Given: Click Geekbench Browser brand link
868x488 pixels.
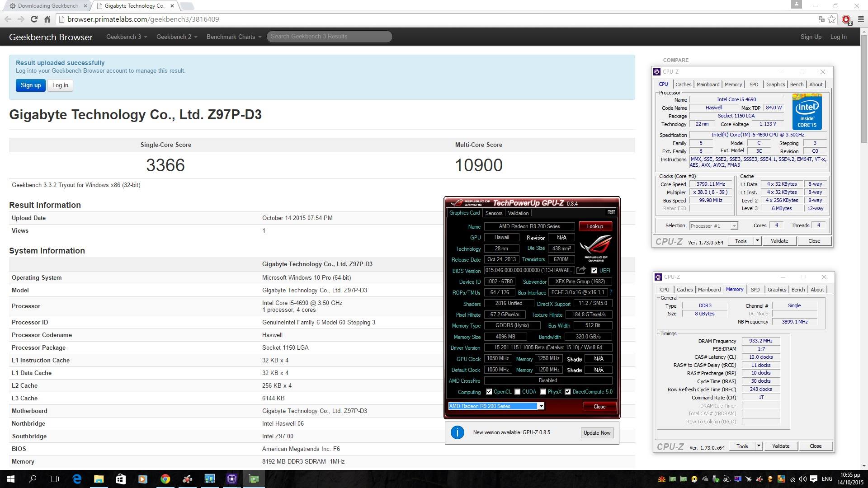Looking at the screenshot, I should pos(51,37).
